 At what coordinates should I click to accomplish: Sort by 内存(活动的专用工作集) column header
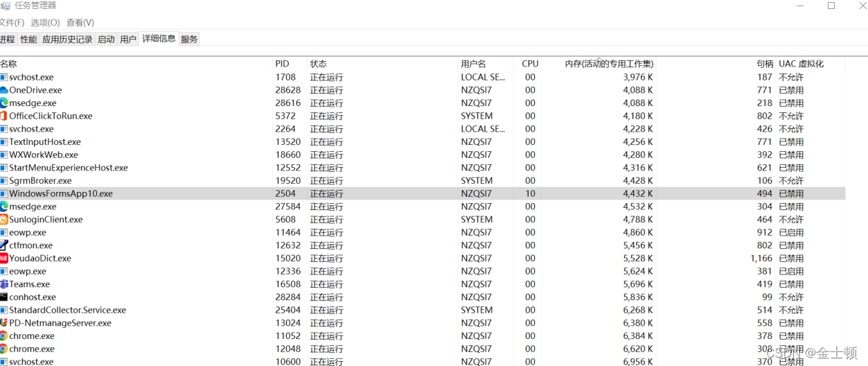click(599, 64)
